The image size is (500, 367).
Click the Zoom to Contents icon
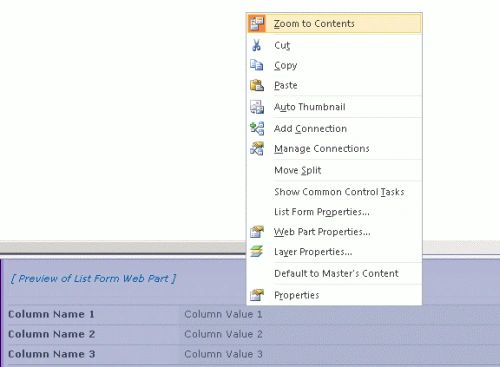[257, 24]
